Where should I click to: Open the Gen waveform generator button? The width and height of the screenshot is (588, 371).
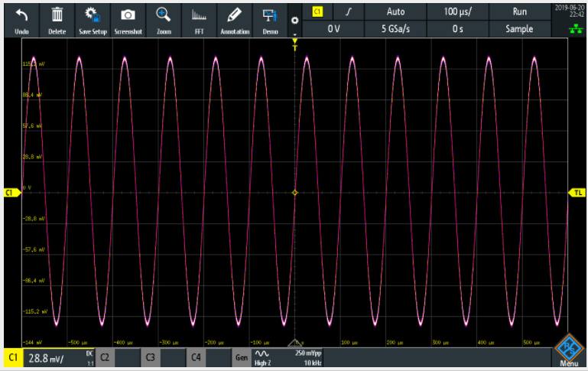click(242, 357)
